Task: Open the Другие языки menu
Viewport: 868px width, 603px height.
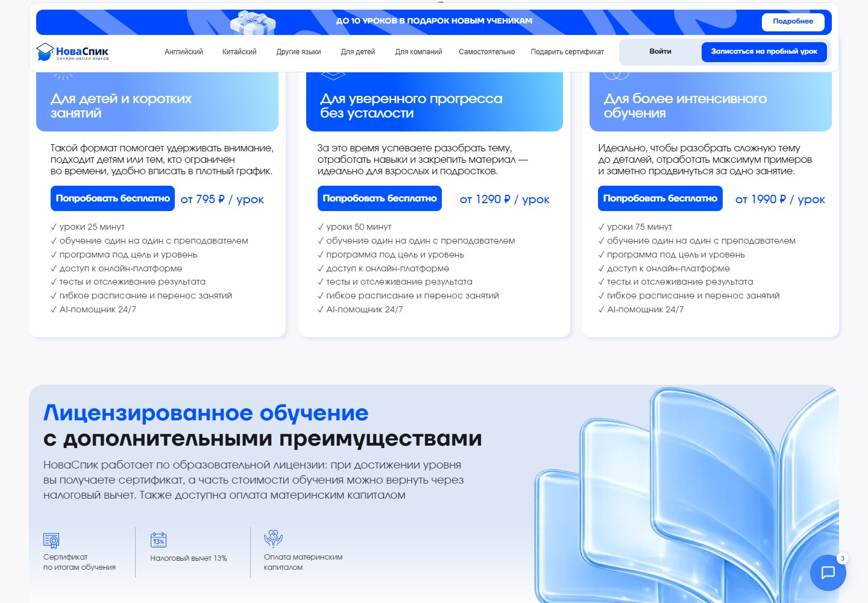Action: 298,52
